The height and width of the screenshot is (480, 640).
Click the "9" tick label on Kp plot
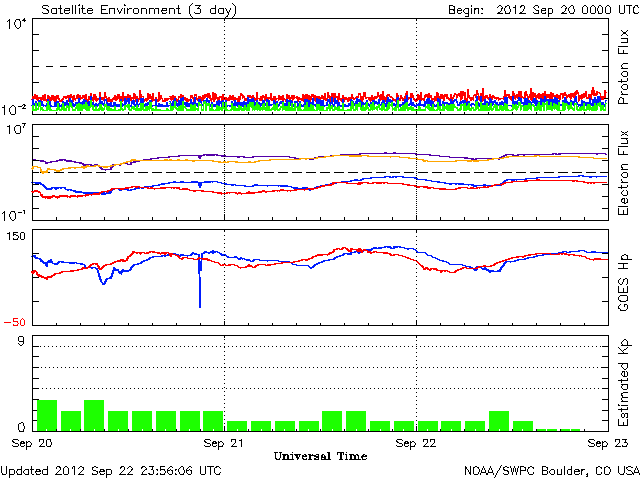coord(21,341)
